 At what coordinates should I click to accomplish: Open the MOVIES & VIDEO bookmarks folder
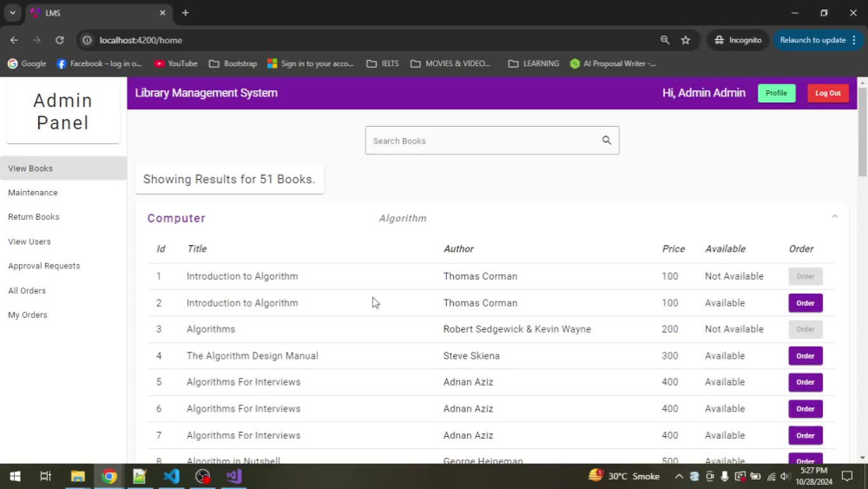coord(450,63)
